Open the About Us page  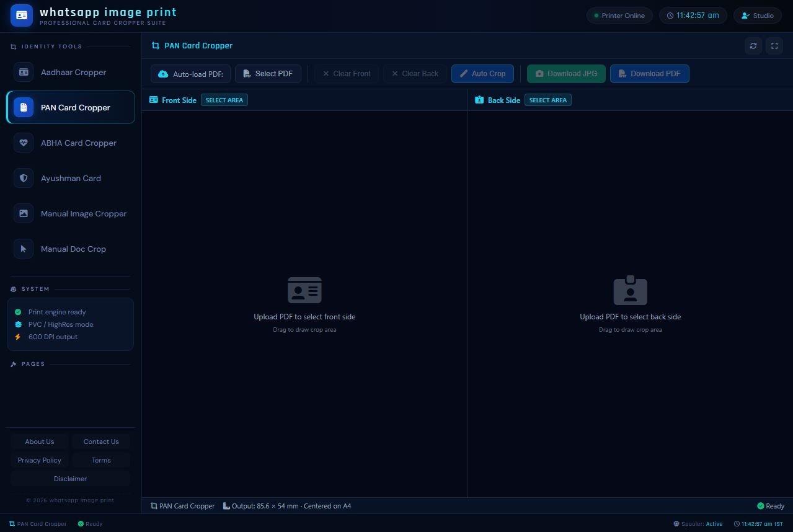[40, 441]
